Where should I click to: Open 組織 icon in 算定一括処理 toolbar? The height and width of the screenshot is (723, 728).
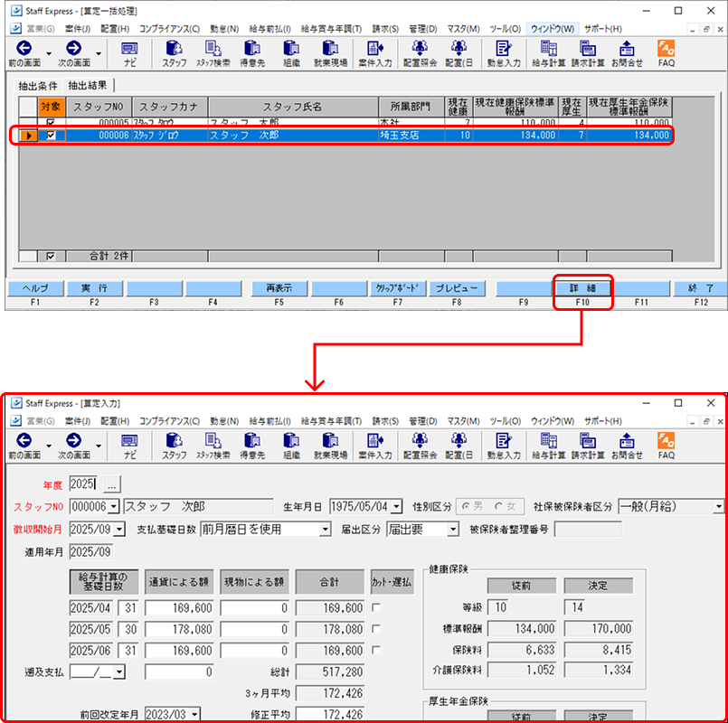(x=291, y=49)
